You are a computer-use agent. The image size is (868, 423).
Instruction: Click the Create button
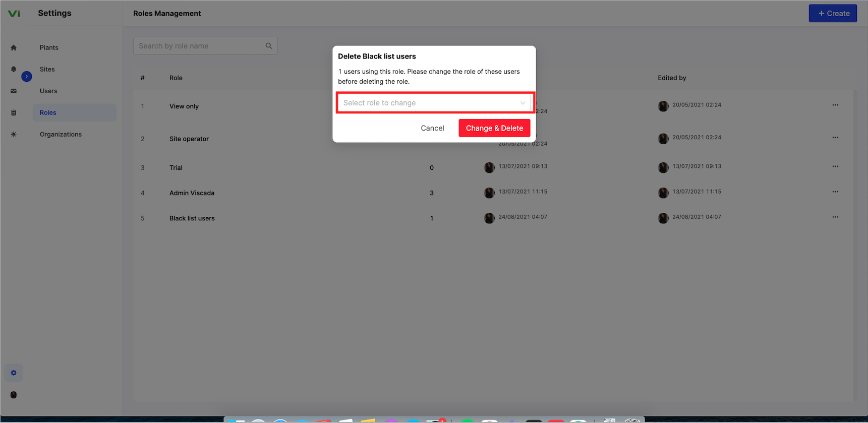point(833,14)
